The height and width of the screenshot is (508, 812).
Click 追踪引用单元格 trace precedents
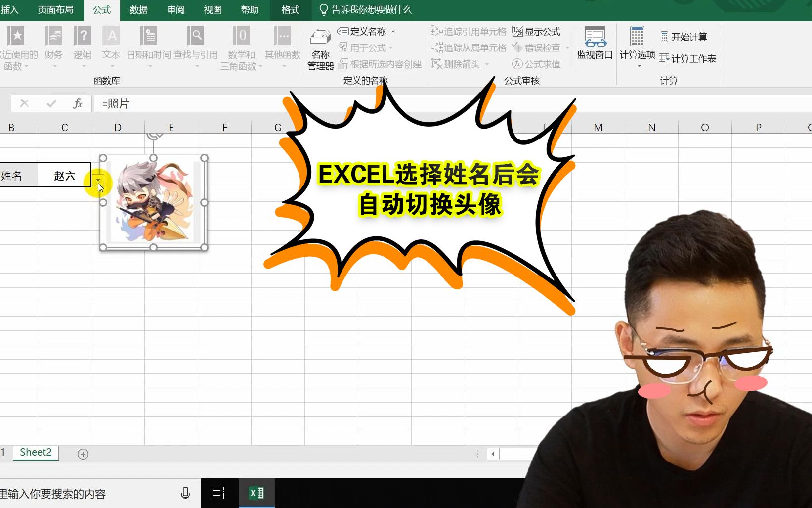coord(469,32)
